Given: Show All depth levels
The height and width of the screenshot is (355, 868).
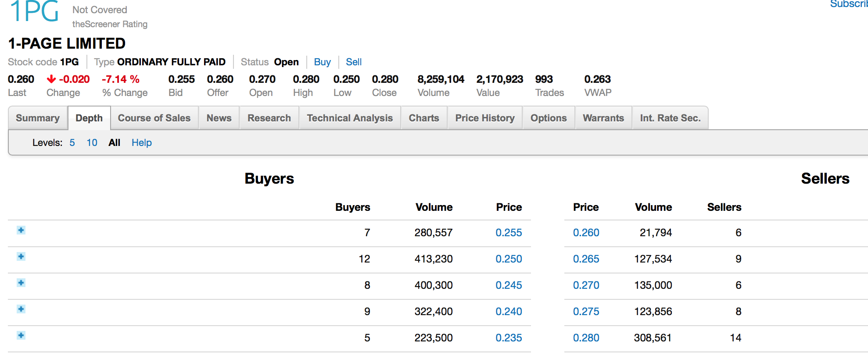Looking at the screenshot, I should coord(115,143).
